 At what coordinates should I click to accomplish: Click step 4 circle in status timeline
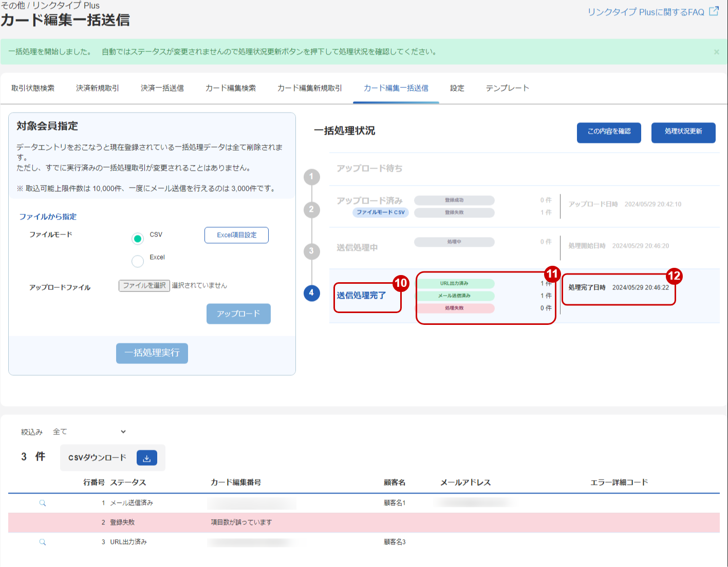point(311,292)
